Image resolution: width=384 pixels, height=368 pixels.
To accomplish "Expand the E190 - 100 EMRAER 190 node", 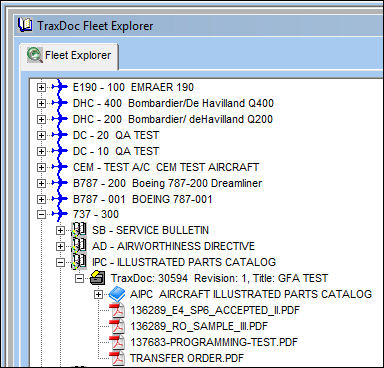I will 41,87.
